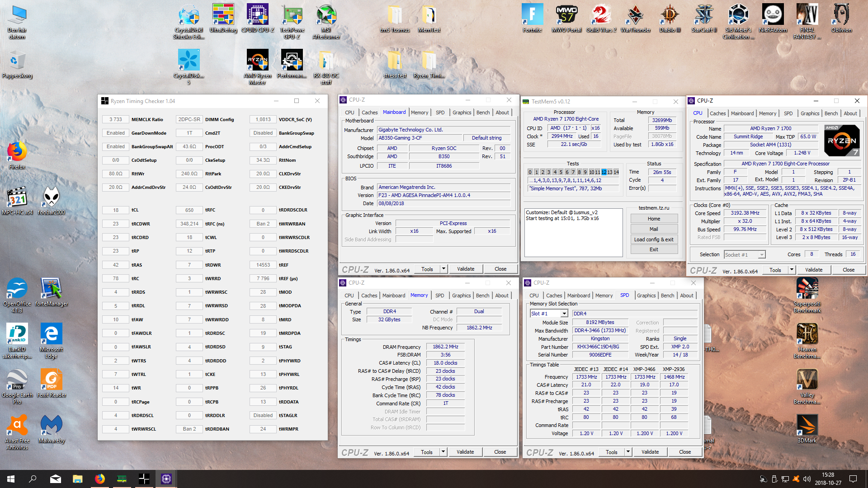Open File Explorer from the taskbar
This screenshot has width=868, height=488.
click(x=78, y=479)
